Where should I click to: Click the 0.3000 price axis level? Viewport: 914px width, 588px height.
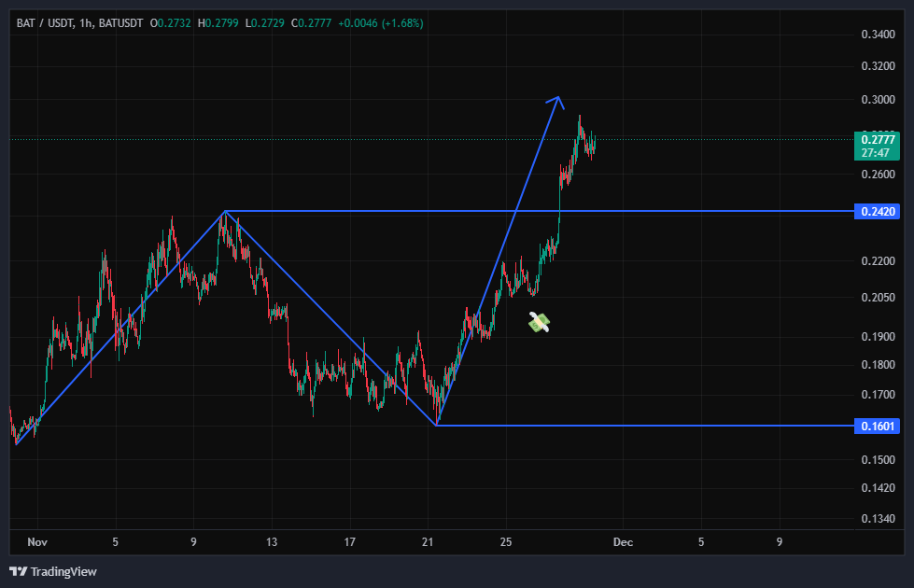click(x=878, y=100)
